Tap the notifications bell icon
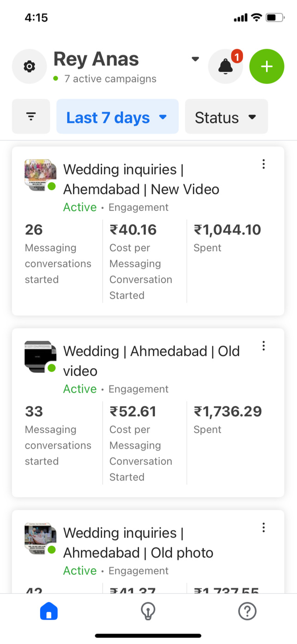Image resolution: width=297 pixels, height=644 pixels. click(x=225, y=66)
